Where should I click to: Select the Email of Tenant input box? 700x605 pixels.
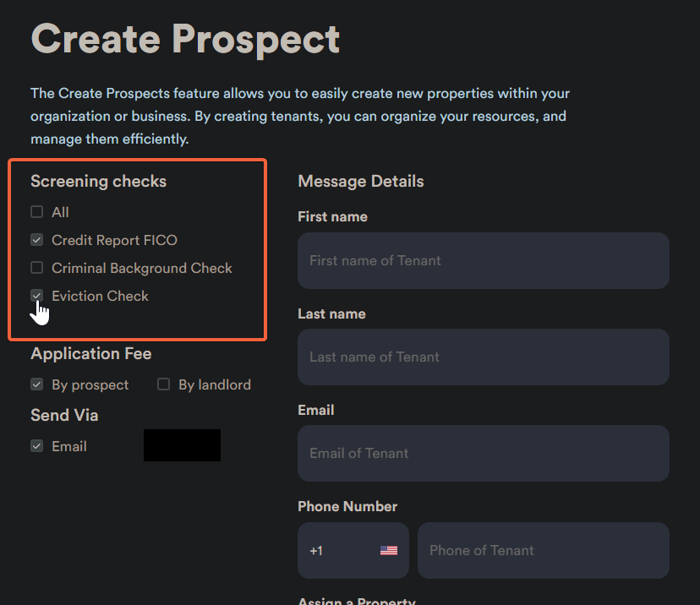(483, 454)
